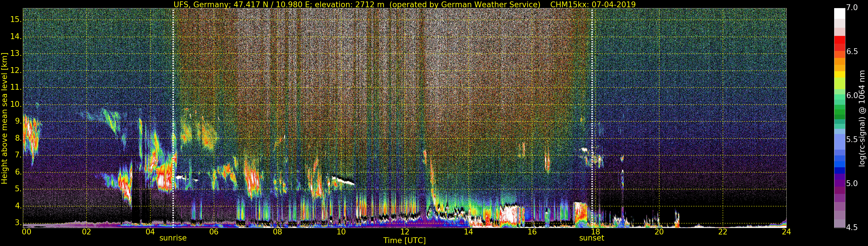Click the colorbar value '7.0'

[x=852, y=8]
